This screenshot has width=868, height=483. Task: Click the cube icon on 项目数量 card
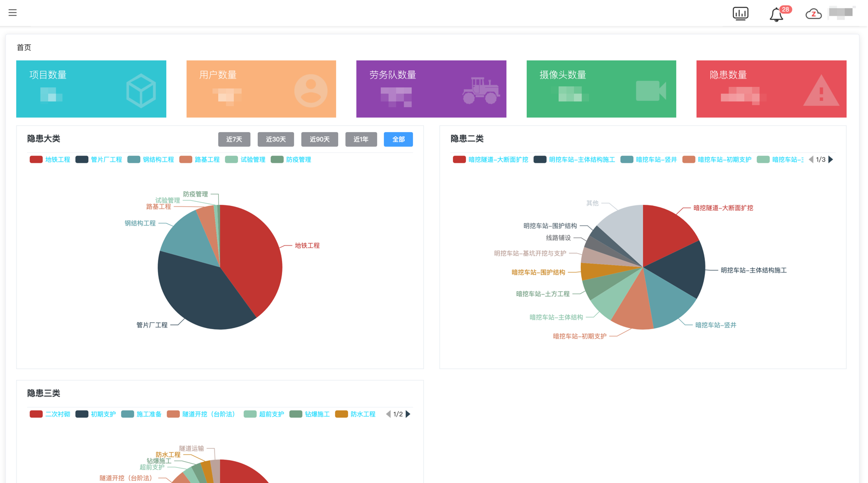point(141,91)
